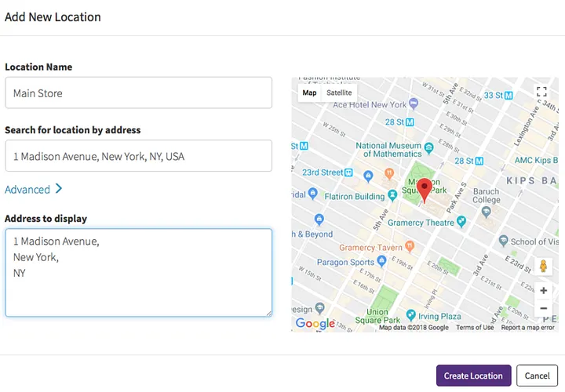Click the 28 St subway icon near 5th Ave
The image size is (565, 392).
(x=410, y=122)
